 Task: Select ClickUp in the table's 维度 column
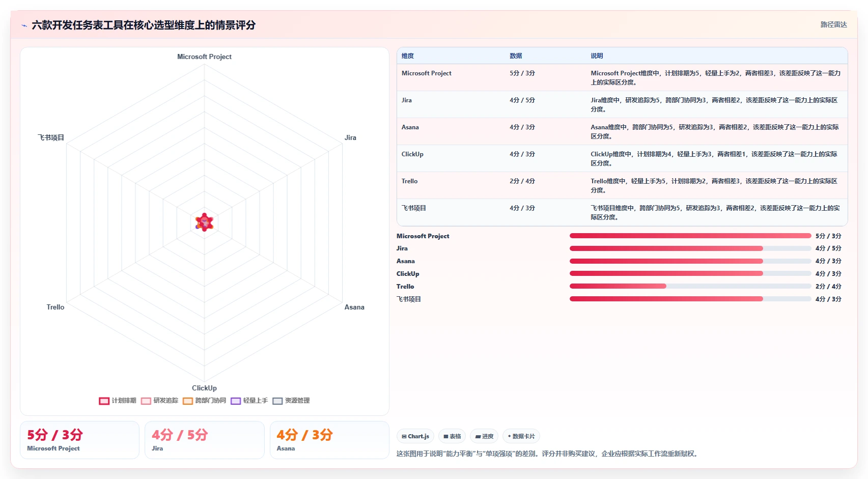pyautogui.click(x=412, y=154)
